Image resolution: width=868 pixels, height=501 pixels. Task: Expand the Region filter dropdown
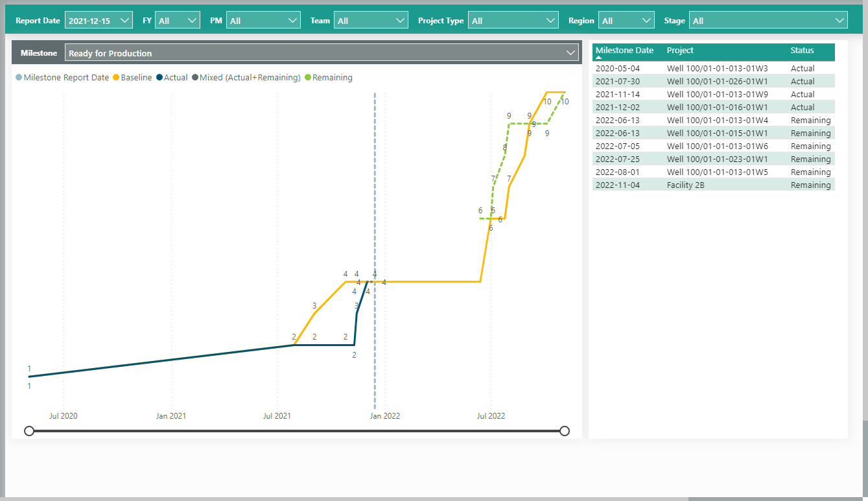(x=626, y=21)
